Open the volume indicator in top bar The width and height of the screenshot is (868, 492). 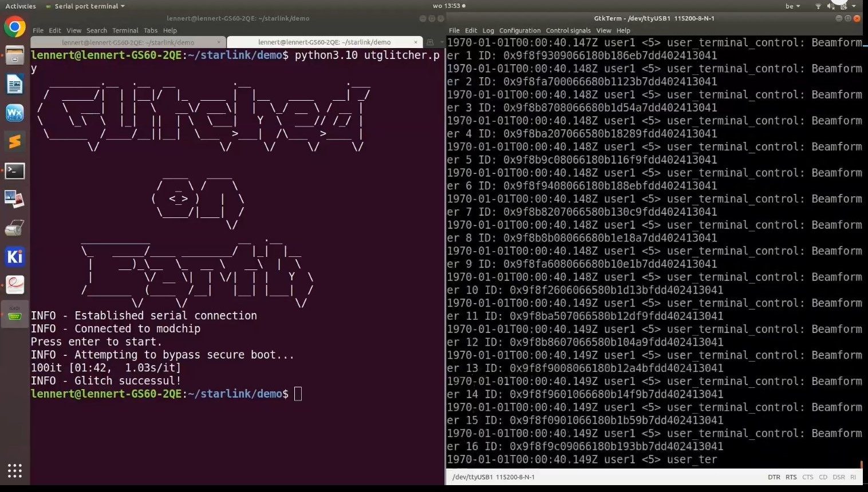[x=831, y=6]
